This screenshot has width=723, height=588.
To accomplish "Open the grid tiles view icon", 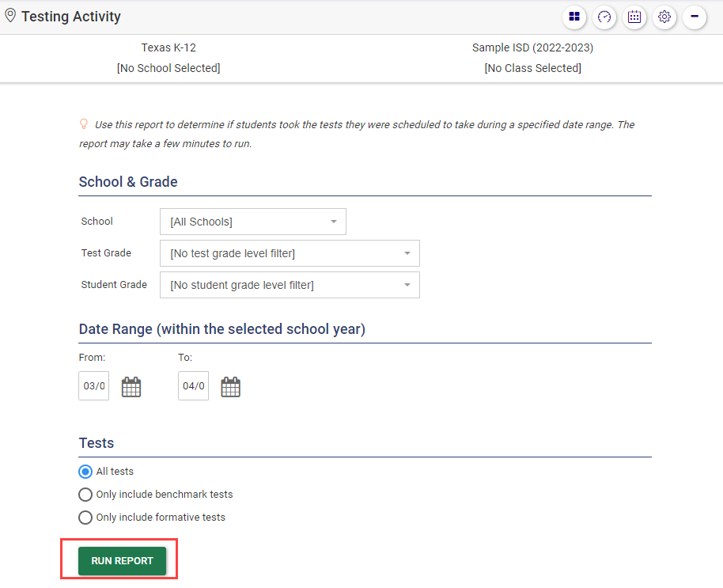I will [x=574, y=17].
